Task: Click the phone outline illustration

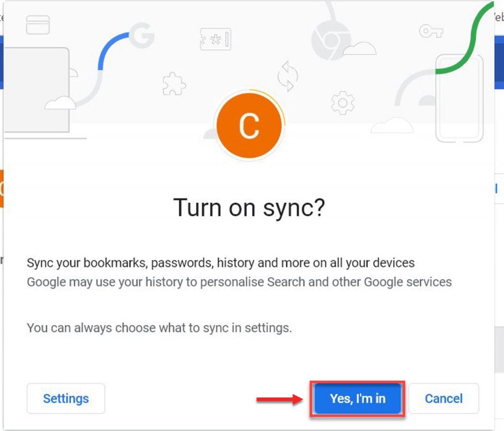Action: [459, 99]
